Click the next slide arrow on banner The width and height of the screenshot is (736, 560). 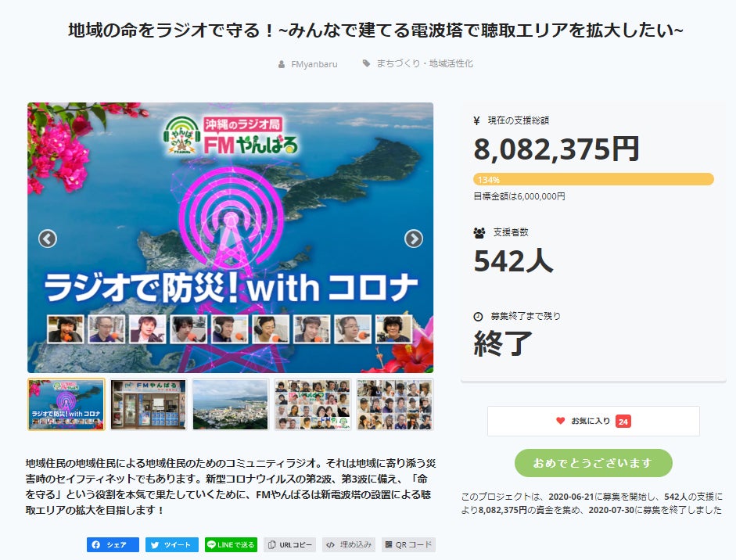tap(413, 239)
